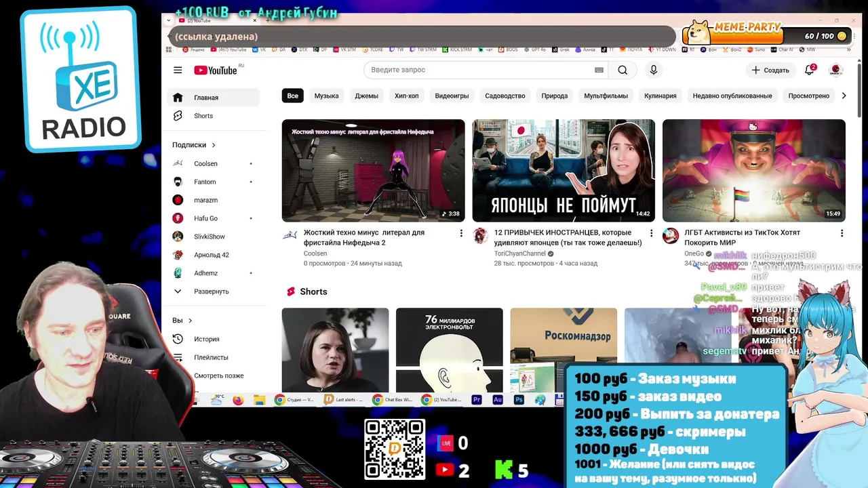Click the ToriChyanChannel avatar icon
868x488 pixels.
point(480,235)
